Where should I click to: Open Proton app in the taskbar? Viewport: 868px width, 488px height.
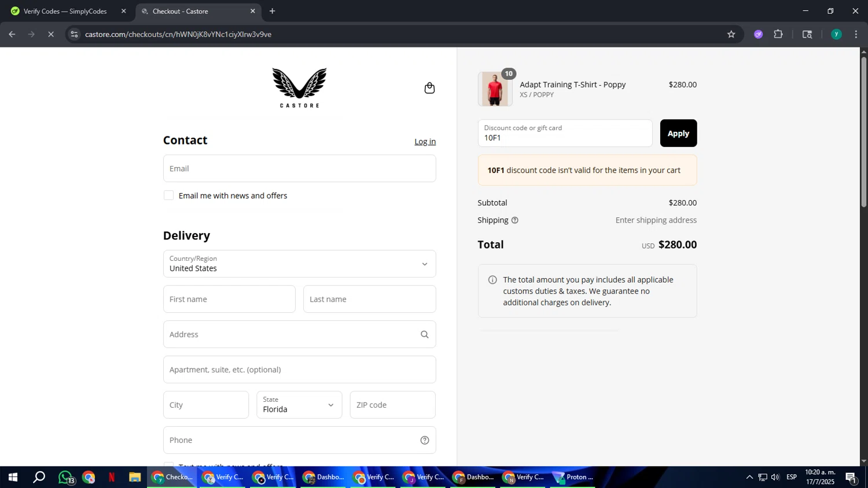pyautogui.click(x=573, y=478)
